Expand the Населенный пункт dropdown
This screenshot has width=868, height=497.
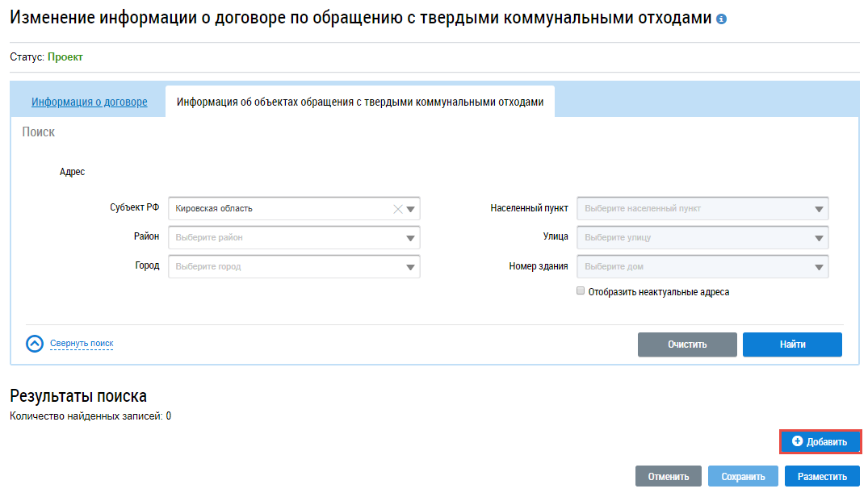coord(820,209)
